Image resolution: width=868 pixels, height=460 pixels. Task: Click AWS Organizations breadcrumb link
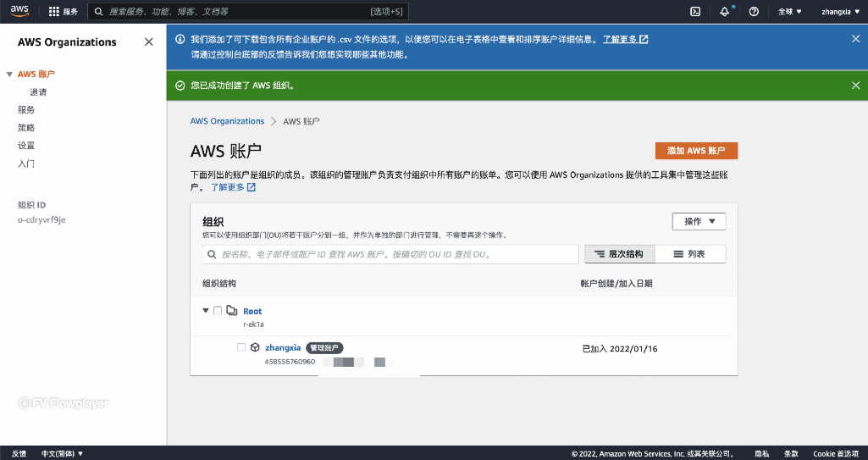(x=227, y=121)
